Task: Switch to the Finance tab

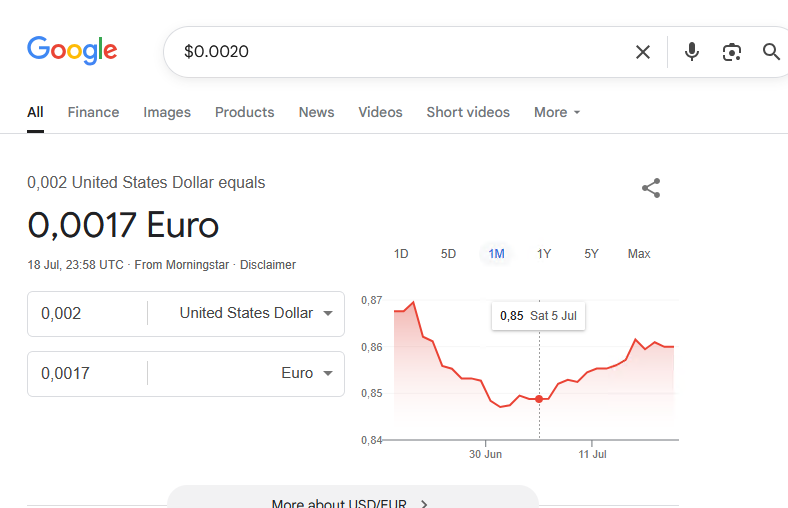Action: [93, 112]
